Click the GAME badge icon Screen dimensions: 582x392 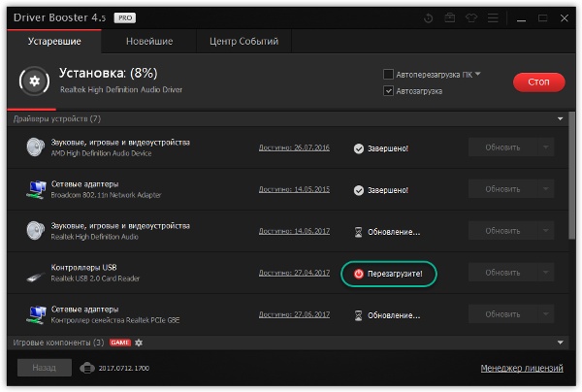tap(120, 343)
